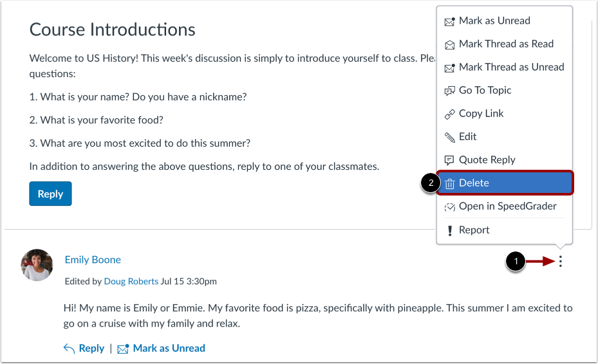Screen dimensions: 598x364
Task: Click the Copy Link chain icon
Action: click(x=449, y=114)
